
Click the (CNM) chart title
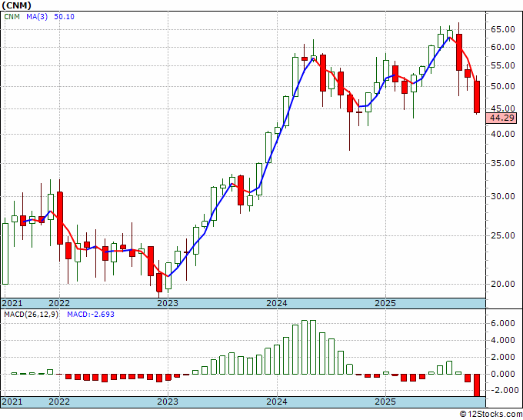coord(17,5)
